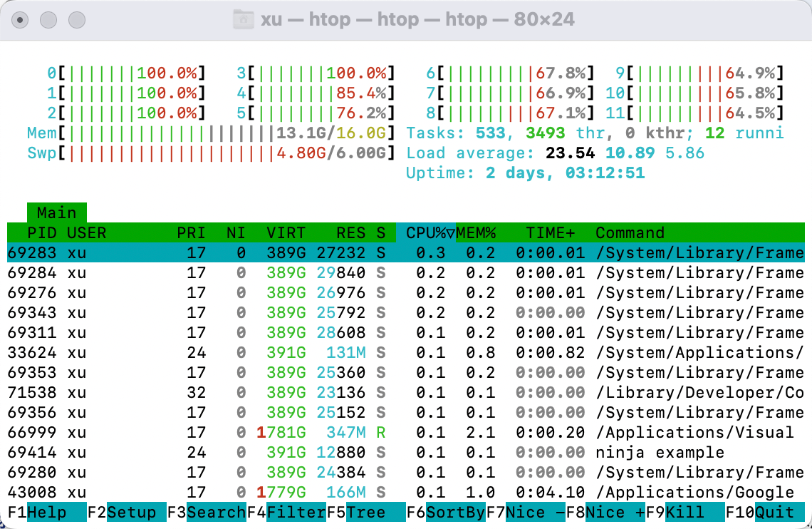
Task: Sort by the MEM% column header
Action: coord(475,232)
